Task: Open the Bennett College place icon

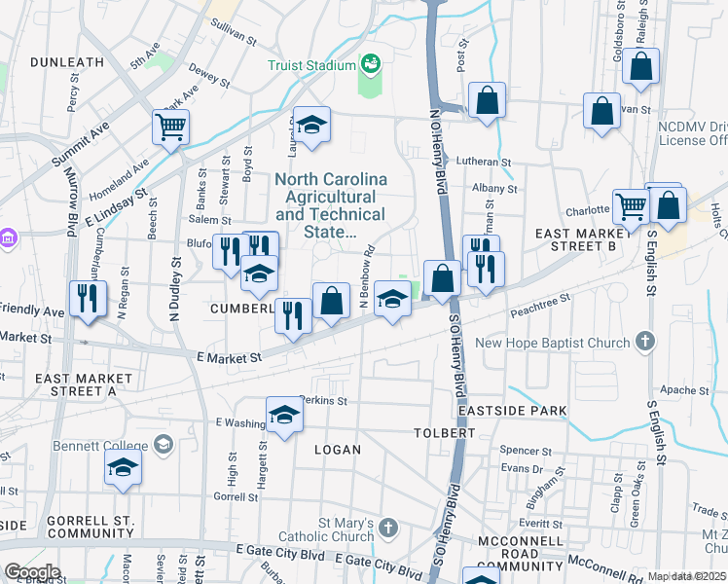Action: (164, 445)
